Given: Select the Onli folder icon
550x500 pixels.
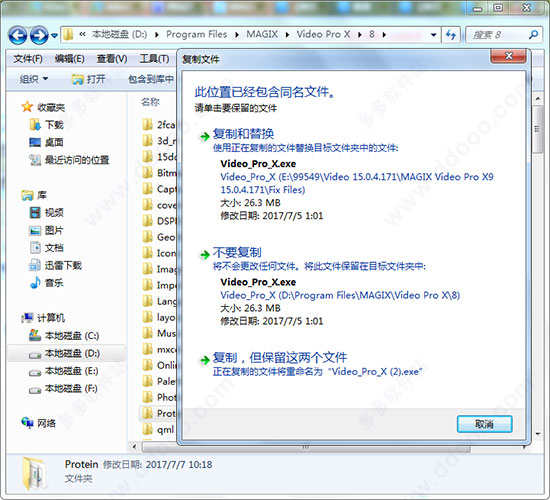Looking at the screenshot, I should coord(148,365).
